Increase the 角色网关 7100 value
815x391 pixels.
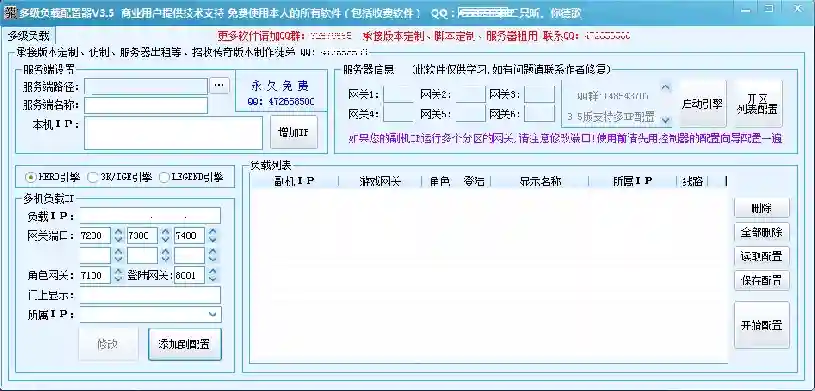pyautogui.click(x=119, y=271)
